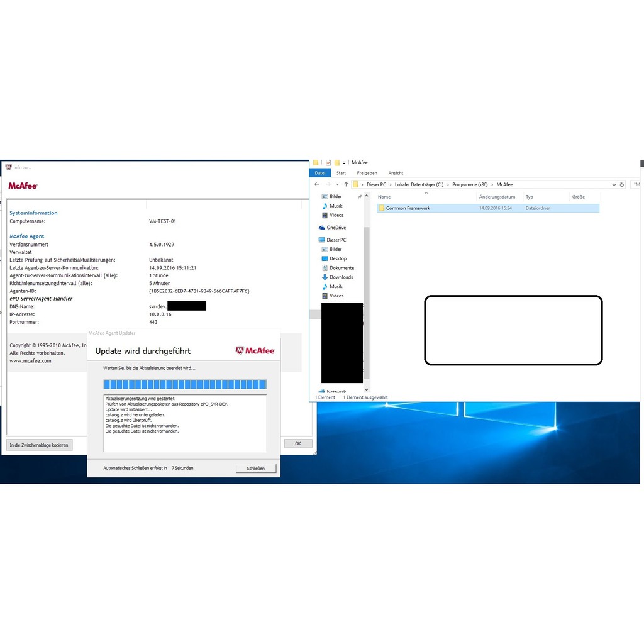Open Musik listed under Dieser PC

click(x=336, y=287)
